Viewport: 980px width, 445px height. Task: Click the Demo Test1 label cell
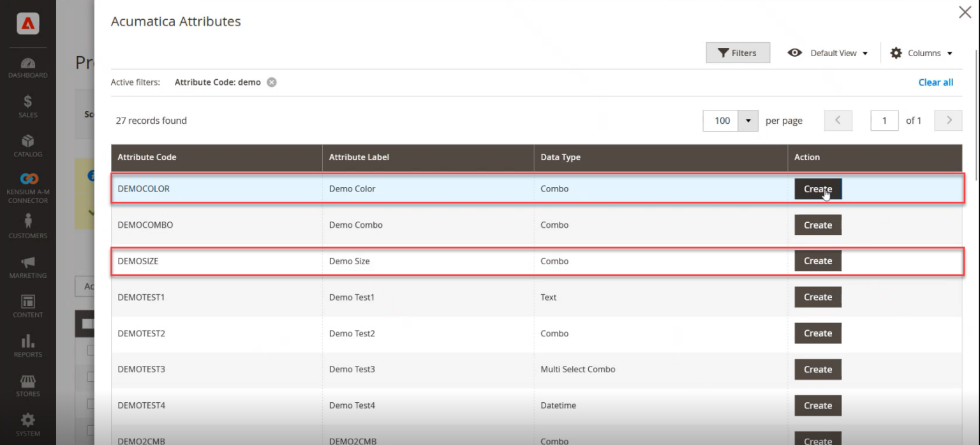(428, 297)
